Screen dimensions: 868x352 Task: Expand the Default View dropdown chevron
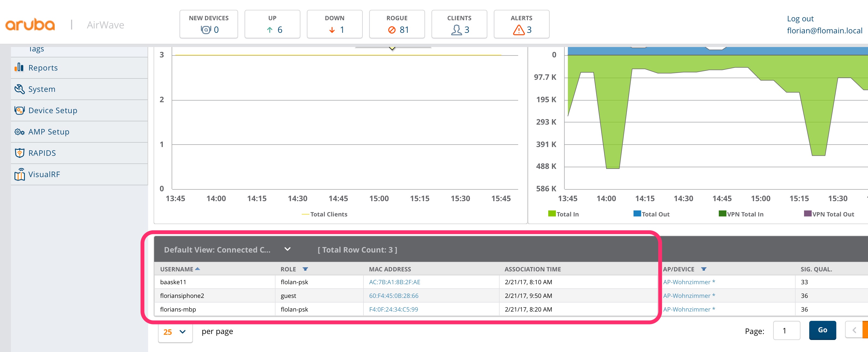pyautogui.click(x=288, y=249)
